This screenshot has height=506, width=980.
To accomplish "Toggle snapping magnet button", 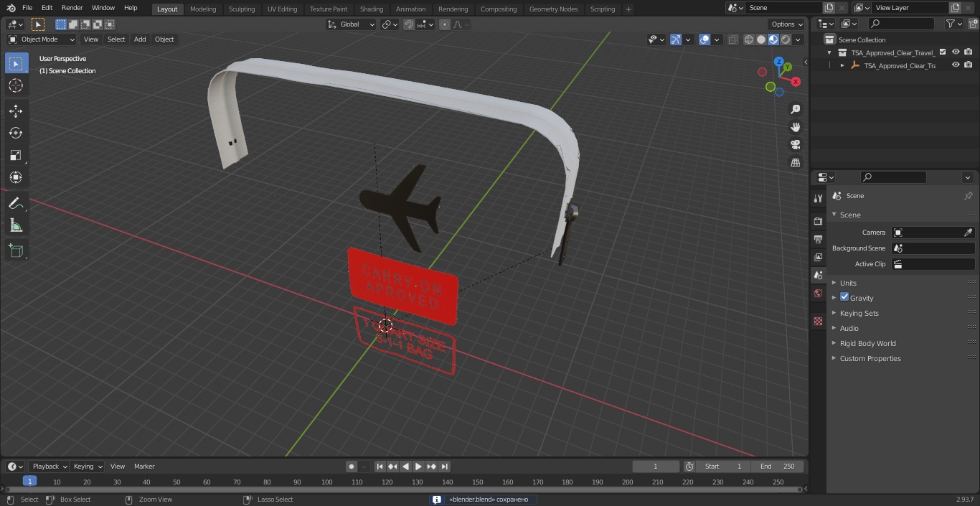I will click(409, 24).
